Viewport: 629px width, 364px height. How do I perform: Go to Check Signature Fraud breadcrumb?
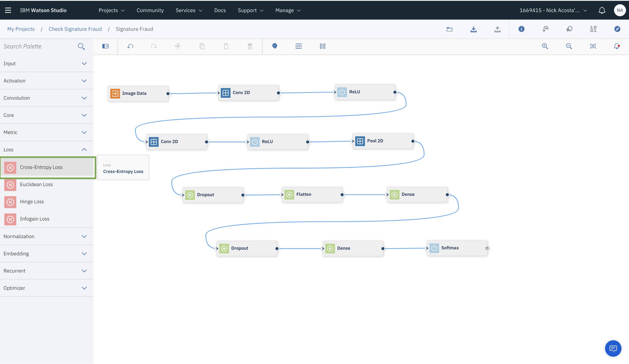click(x=75, y=29)
